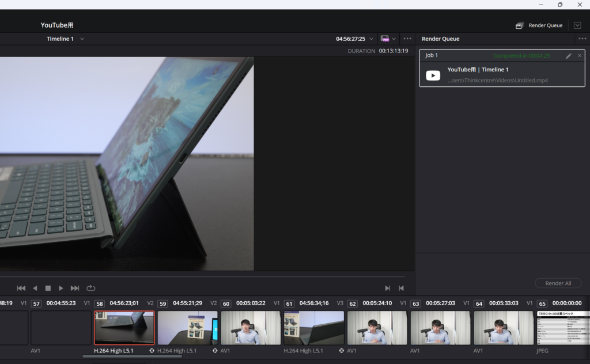Click the Completed in 00:04:25 status

(521, 56)
